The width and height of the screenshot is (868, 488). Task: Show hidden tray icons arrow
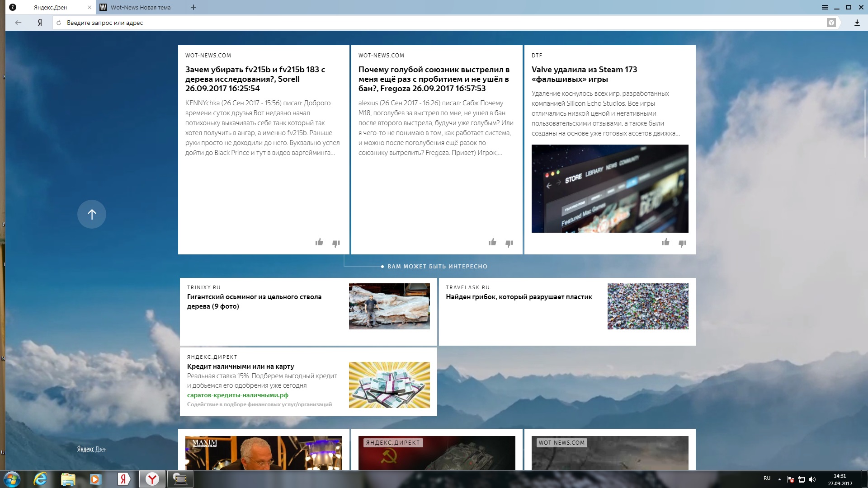[x=779, y=479]
